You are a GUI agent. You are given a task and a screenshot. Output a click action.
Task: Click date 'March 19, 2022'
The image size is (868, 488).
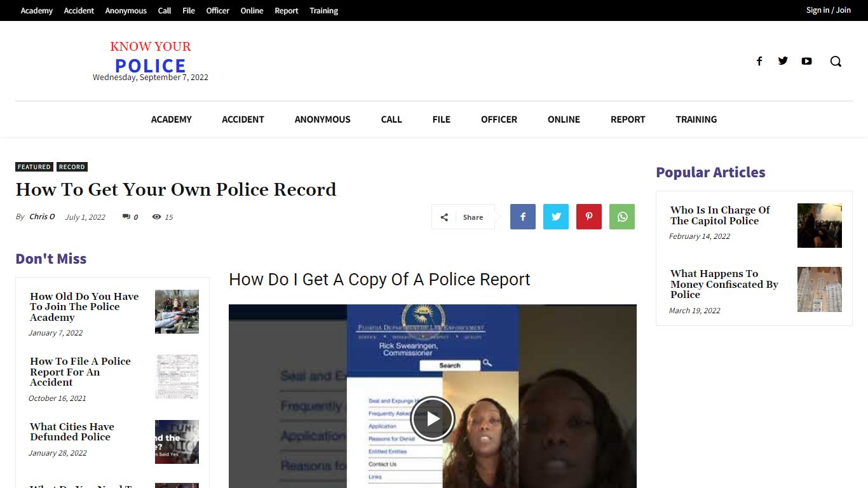(695, 311)
